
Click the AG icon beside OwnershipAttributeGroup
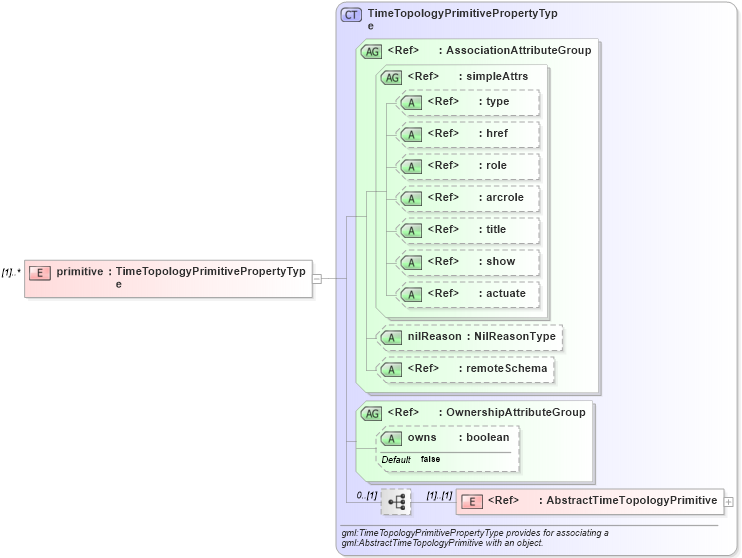(371, 414)
